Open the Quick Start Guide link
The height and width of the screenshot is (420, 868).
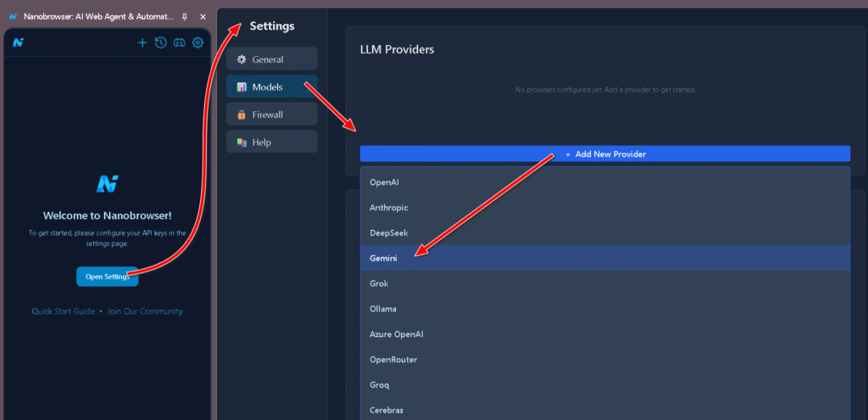click(63, 311)
